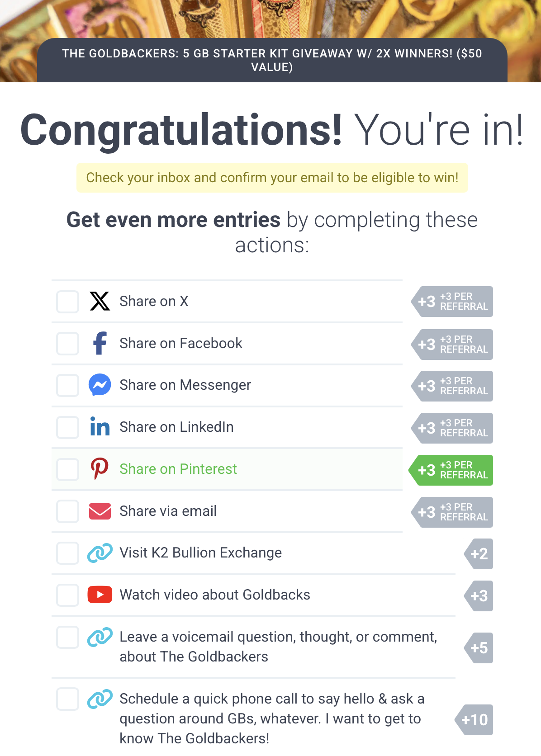Click the LinkedIn logo icon

tap(100, 427)
